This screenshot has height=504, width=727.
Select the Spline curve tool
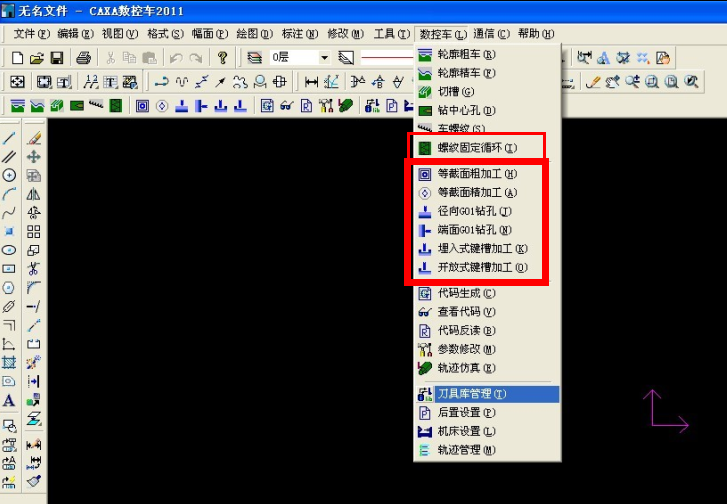(9, 213)
